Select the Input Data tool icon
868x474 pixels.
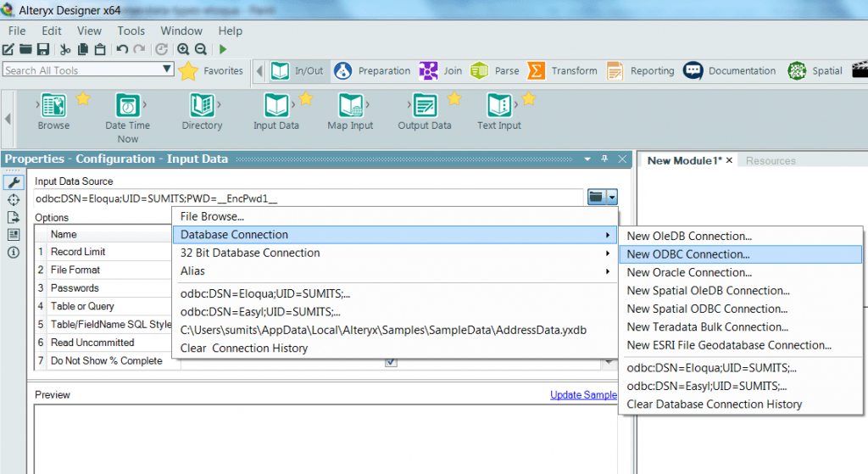(x=276, y=106)
